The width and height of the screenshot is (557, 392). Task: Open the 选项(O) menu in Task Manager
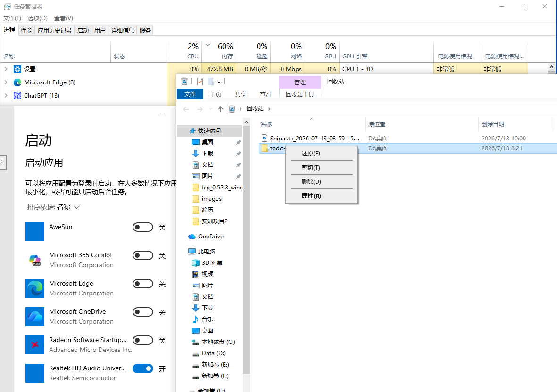(x=38, y=18)
